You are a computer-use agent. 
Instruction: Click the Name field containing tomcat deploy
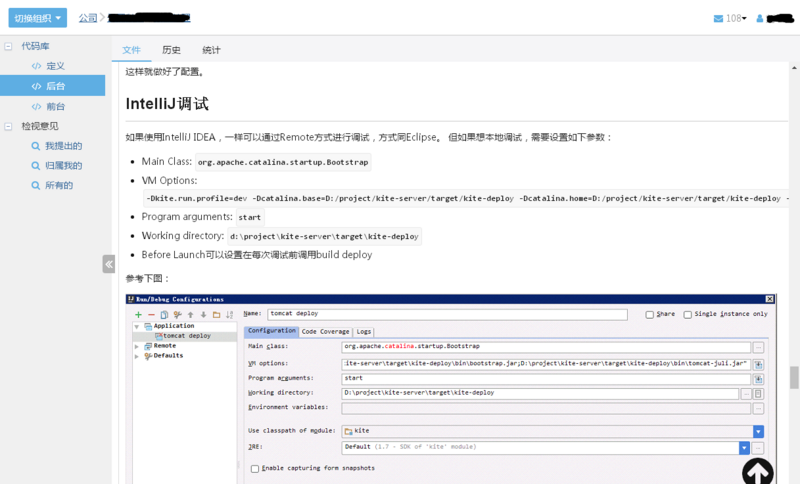[x=447, y=314]
